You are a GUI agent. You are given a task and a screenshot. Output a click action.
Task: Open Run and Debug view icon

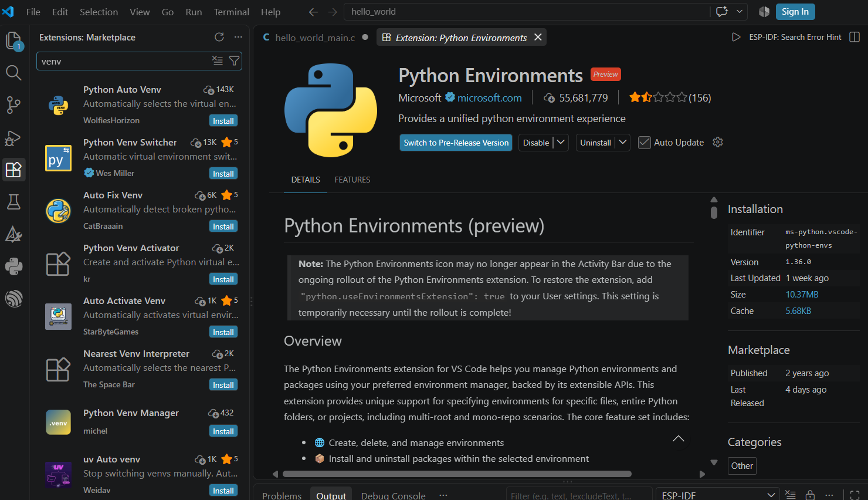point(13,138)
